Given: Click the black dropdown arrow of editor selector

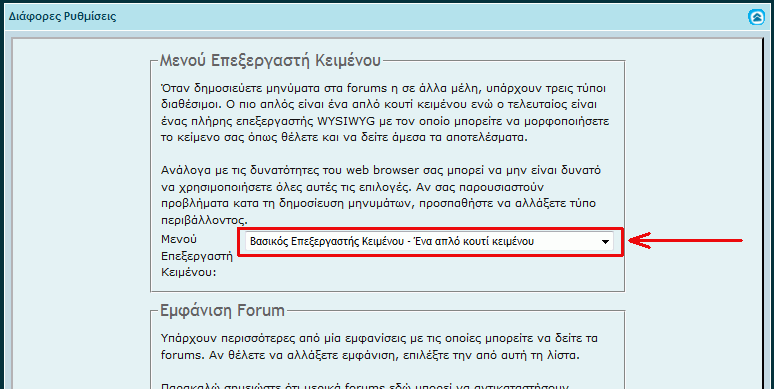Looking at the screenshot, I should point(605,242).
